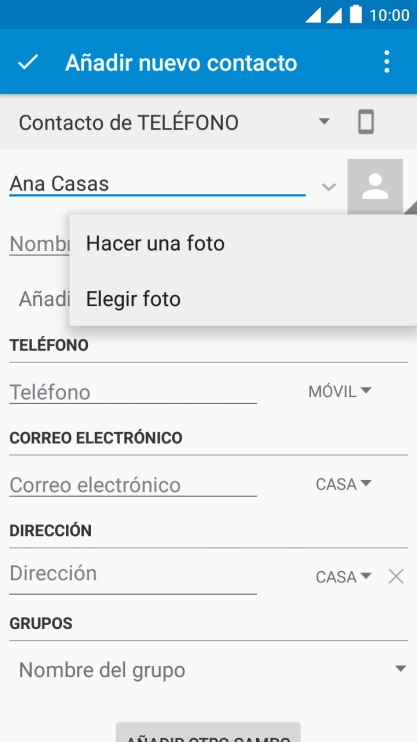
Task: Tap the battery icon in status bar
Action: [x=356, y=14]
